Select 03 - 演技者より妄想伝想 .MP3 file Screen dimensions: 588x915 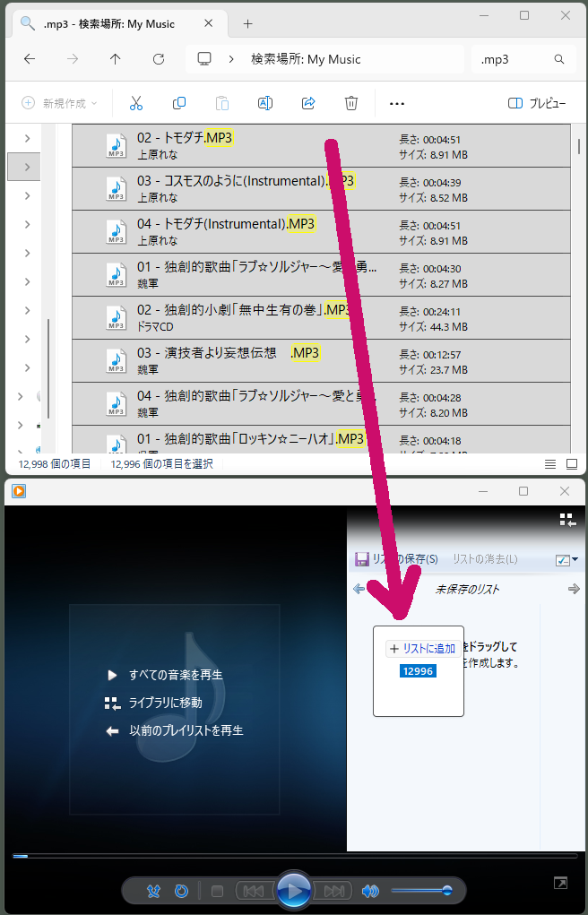pyautogui.click(x=321, y=360)
